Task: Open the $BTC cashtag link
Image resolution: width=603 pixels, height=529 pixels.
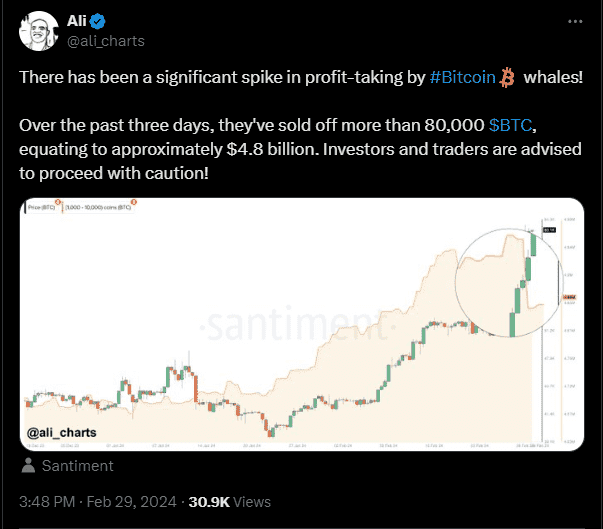Action: tap(514, 124)
